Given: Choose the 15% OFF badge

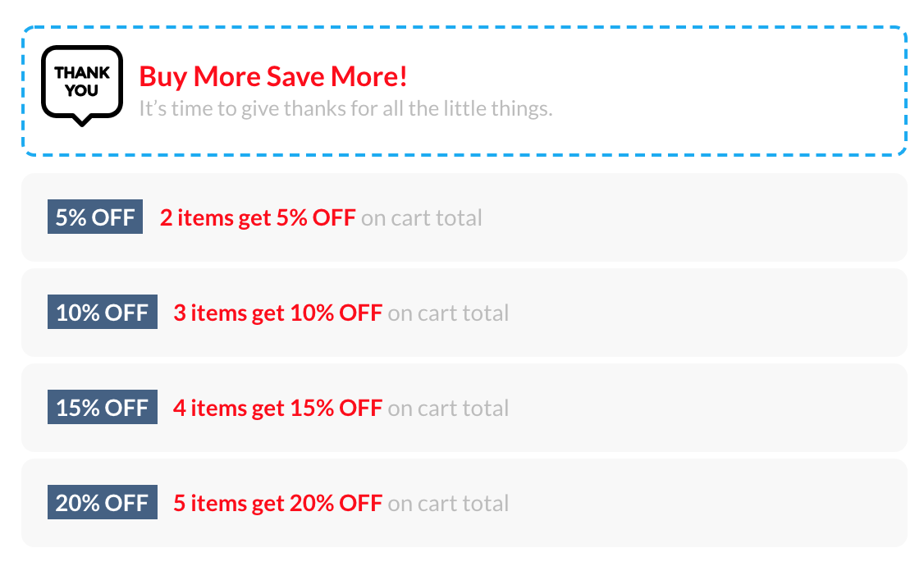Looking at the screenshot, I should (x=103, y=408).
